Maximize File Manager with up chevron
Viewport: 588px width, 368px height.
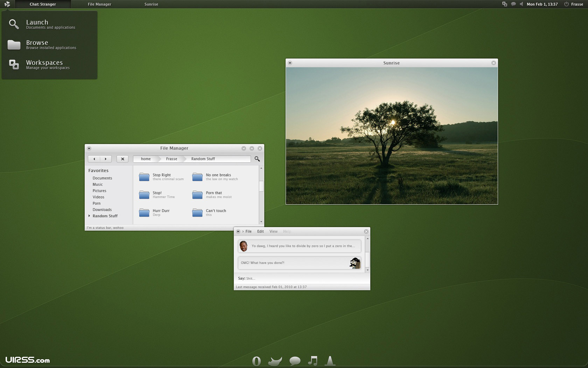pos(252,148)
